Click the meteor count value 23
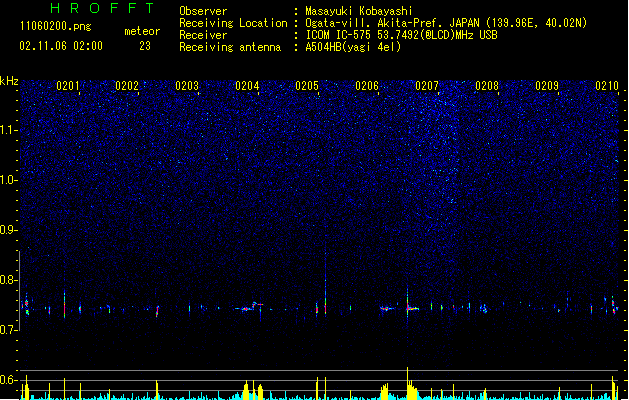Screen dimensions: 629x400 [x=145, y=46]
